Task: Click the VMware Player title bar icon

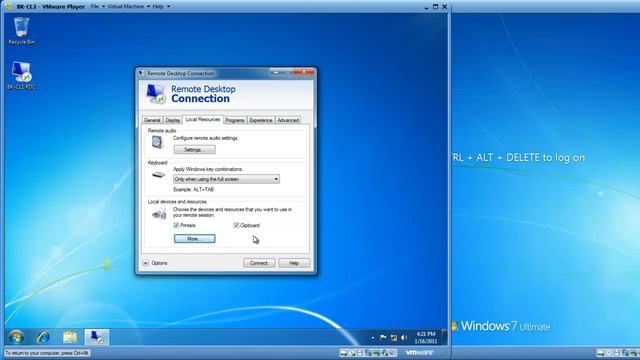Action: point(8,7)
